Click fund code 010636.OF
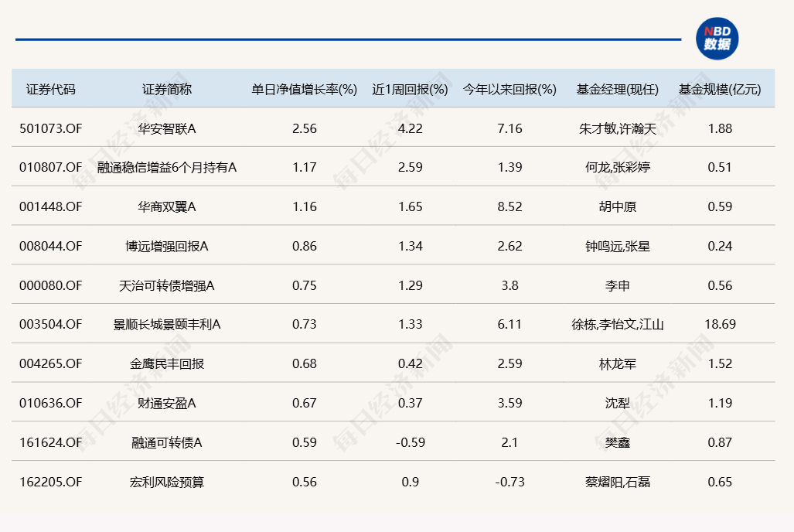 [50, 404]
